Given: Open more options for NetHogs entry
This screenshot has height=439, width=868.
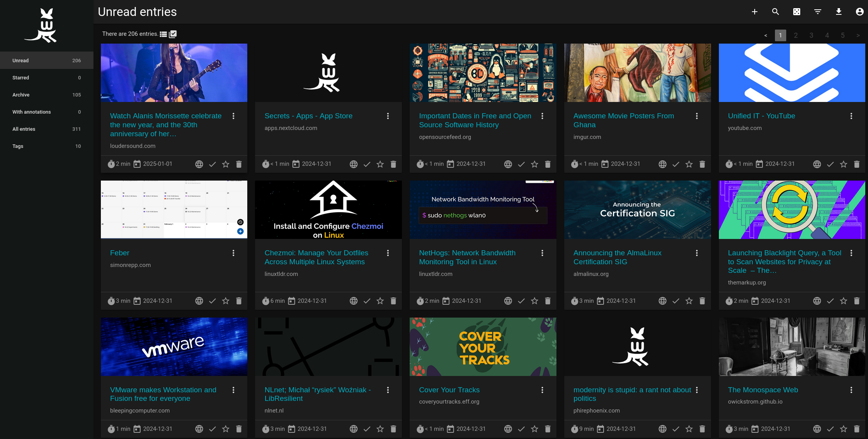Looking at the screenshot, I should pos(542,253).
